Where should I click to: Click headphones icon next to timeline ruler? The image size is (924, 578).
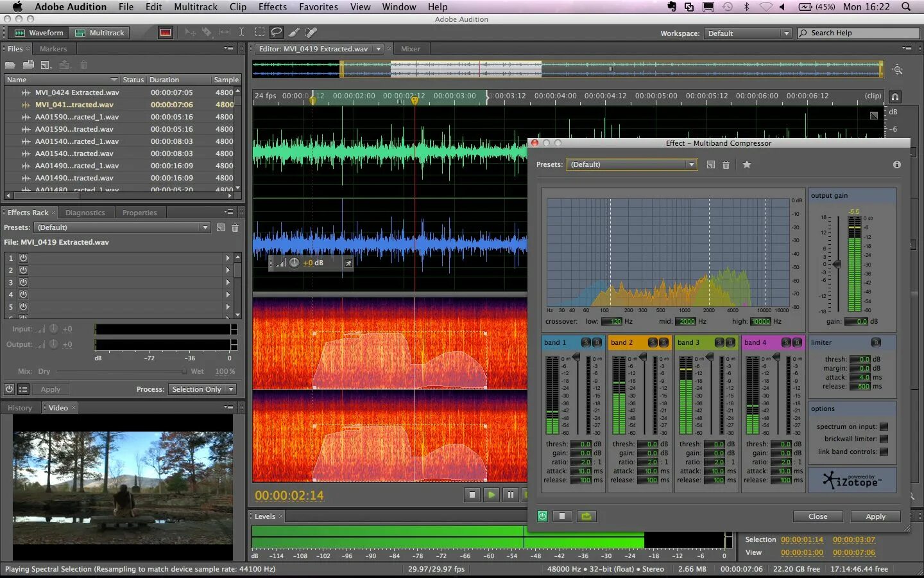pos(895,97)
